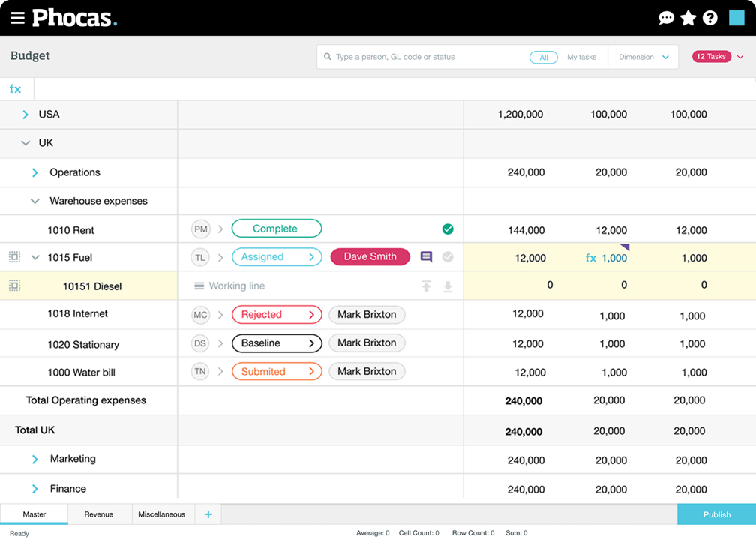Open the purple comment icon on Fuel row
The width and height of the screenshot is (756, 542).
point(426,257)
